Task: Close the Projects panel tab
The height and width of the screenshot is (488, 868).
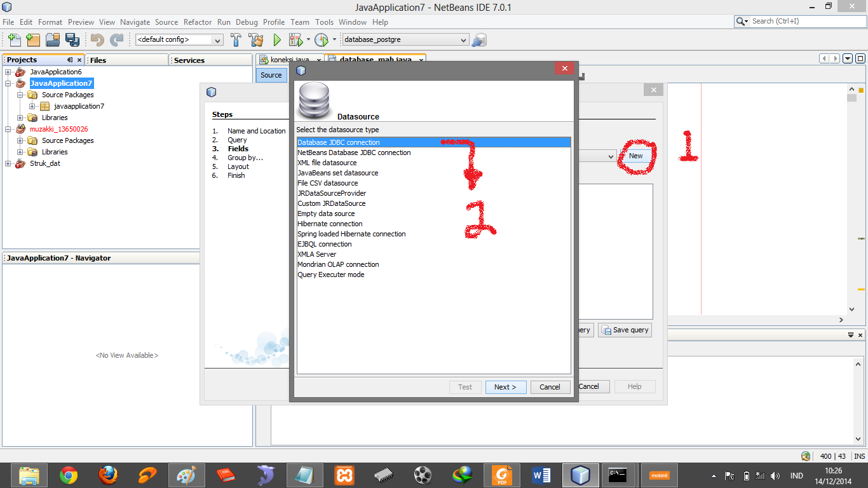Action: click(x=79, y=60)
